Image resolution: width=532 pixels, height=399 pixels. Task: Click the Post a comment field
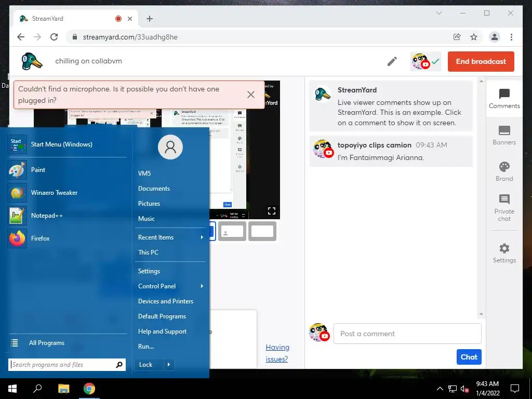pyautogui.click(x=407, y=334)
